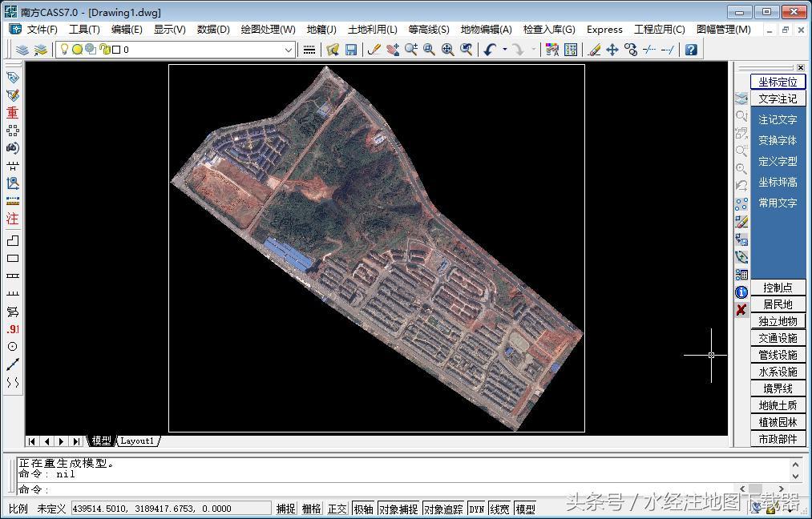
Task: Open 绘图处理(W) menu
Action: point(269,30)
